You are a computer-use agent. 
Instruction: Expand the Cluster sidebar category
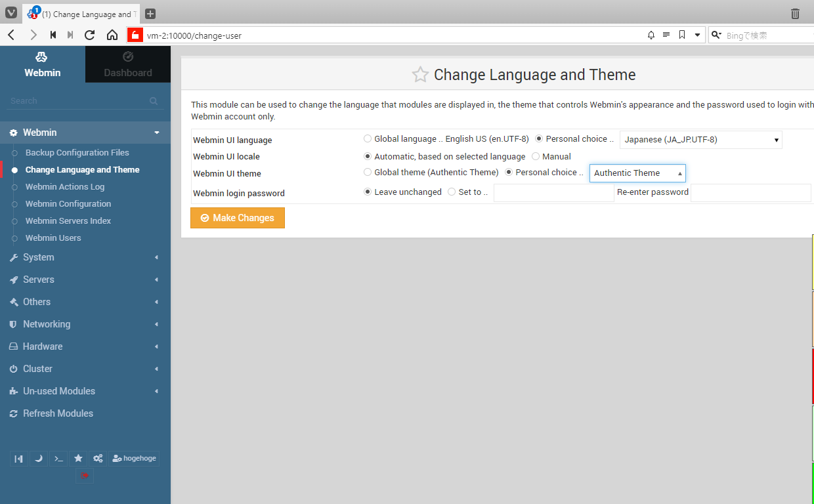click(85, 369)
